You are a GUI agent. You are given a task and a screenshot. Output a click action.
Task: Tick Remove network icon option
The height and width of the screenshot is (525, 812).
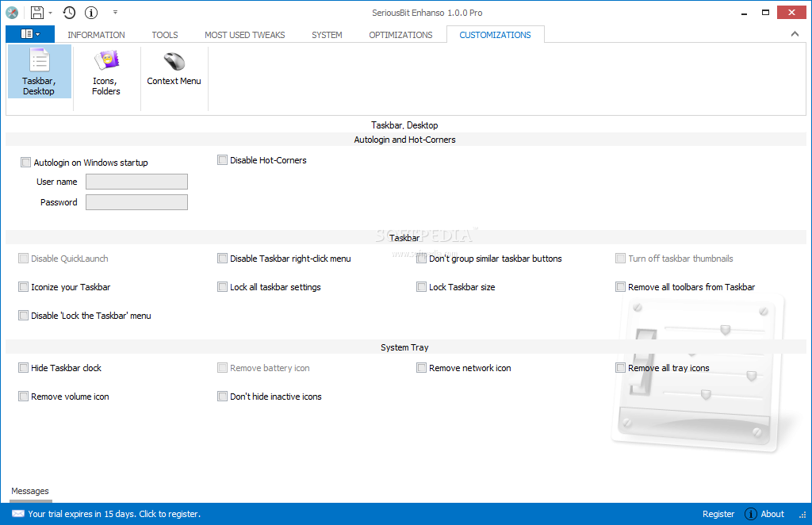(x=422, y=368)
